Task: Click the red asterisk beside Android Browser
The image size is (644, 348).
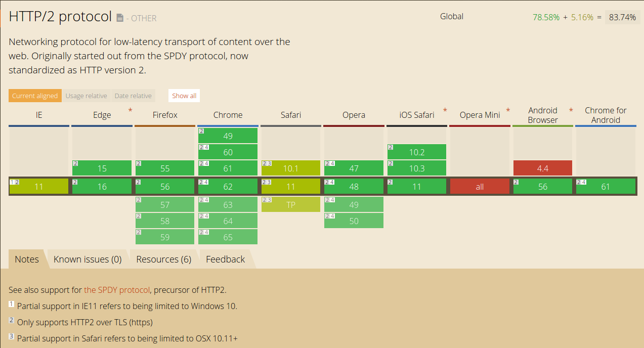Action: [x=571, y=110]
